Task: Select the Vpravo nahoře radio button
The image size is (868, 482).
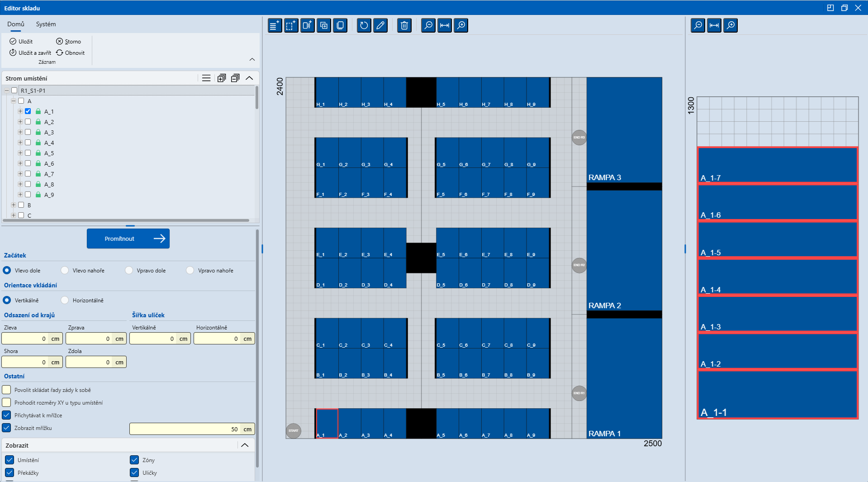Action: pos(190,270)
